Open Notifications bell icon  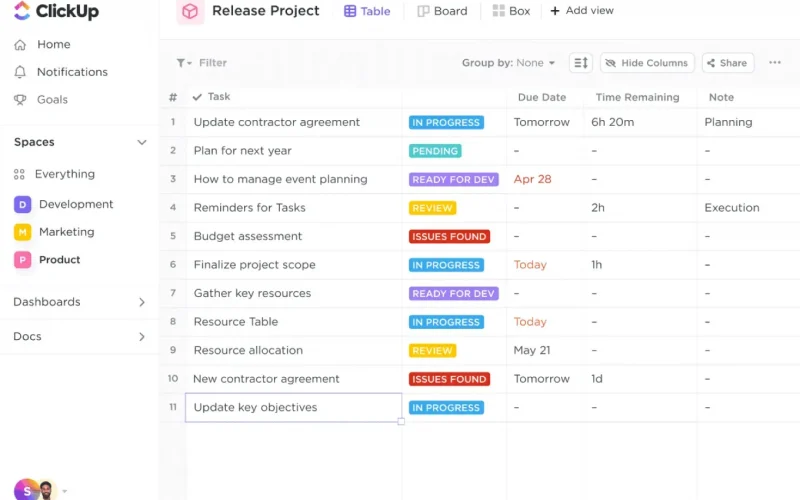[x=20, y=72]
